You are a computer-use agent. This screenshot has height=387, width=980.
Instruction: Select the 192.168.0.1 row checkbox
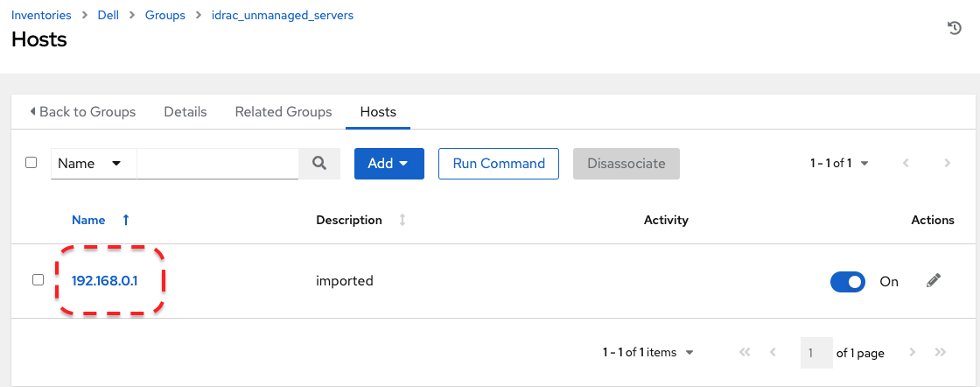(38, 280)
